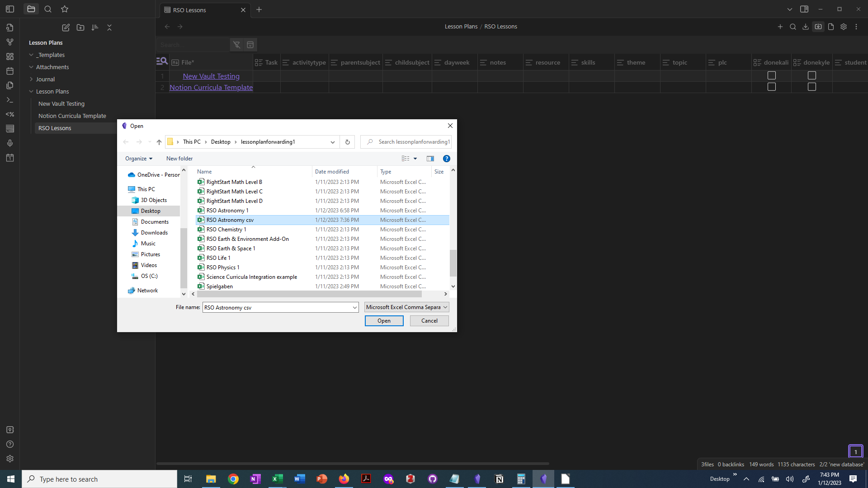Click the CSV import icon in the database toolbar

pyautogui.click(x=818, y=27)
